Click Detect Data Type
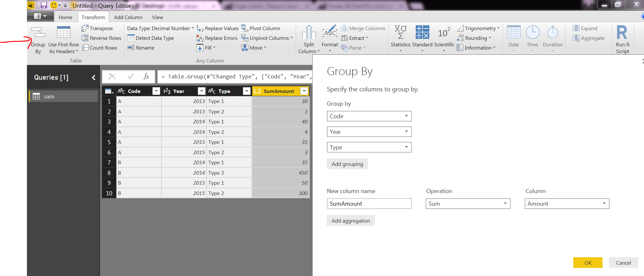Screen dimensions: 644x276 point(151,38)
